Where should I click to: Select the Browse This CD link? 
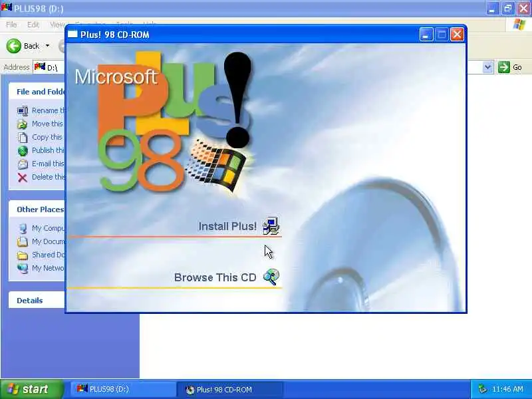[x=215, y=277]
